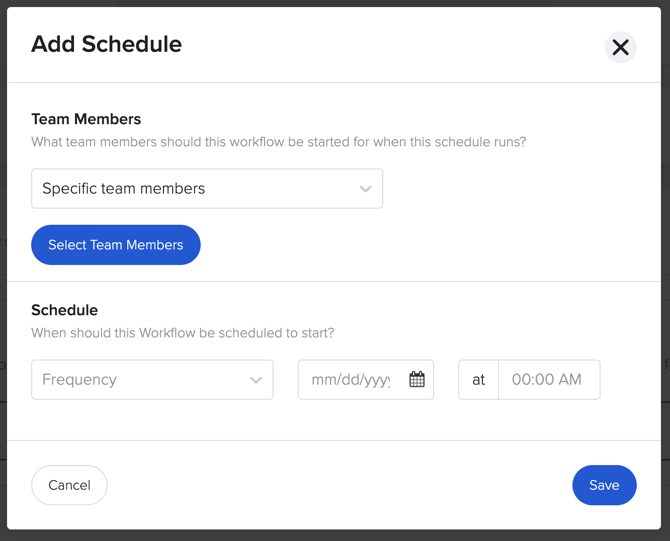Select the AM portion of the time field
Viewport: 670px width, 541px height.
[x=570, y=379]
